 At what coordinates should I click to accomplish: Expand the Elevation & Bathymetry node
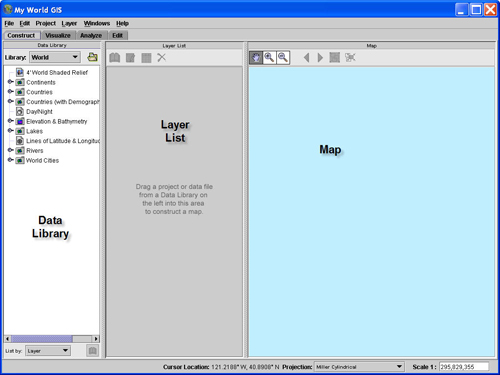[10, 121]
